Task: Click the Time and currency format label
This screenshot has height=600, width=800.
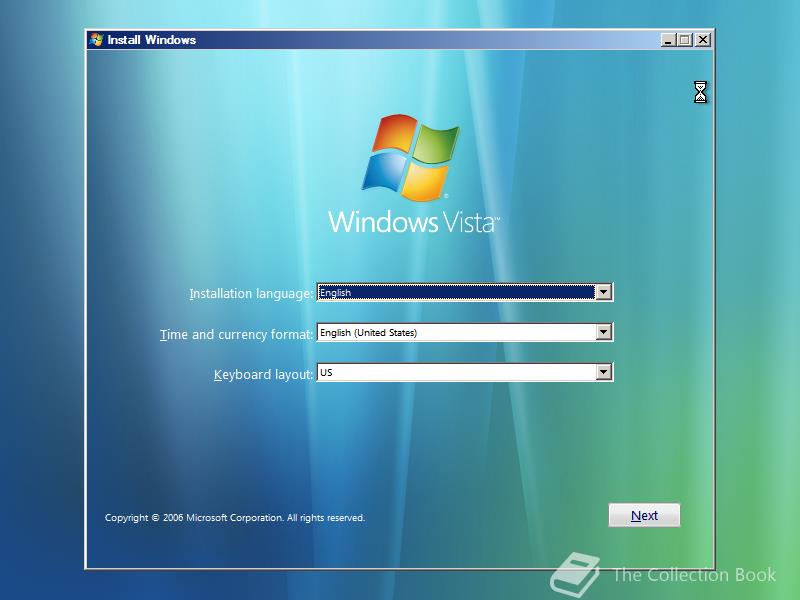Action: tap(236, 334)
